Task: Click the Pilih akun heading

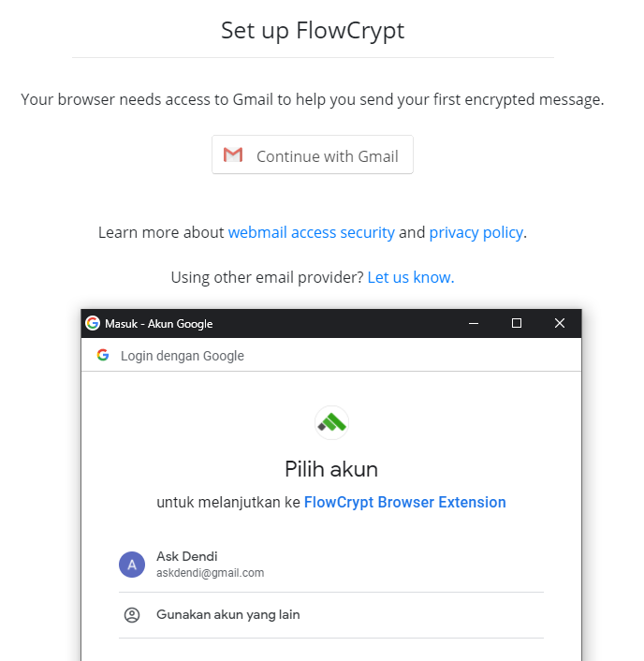Action: (331, 469)
